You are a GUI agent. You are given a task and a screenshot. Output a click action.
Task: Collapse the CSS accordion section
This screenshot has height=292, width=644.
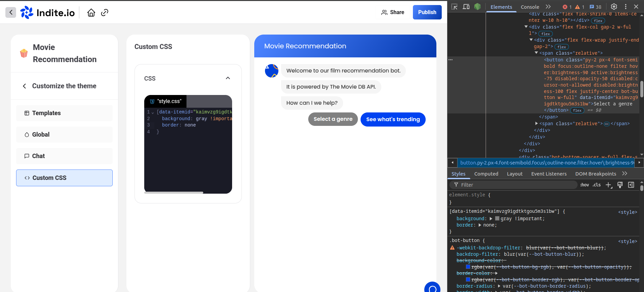click(228, 78)
